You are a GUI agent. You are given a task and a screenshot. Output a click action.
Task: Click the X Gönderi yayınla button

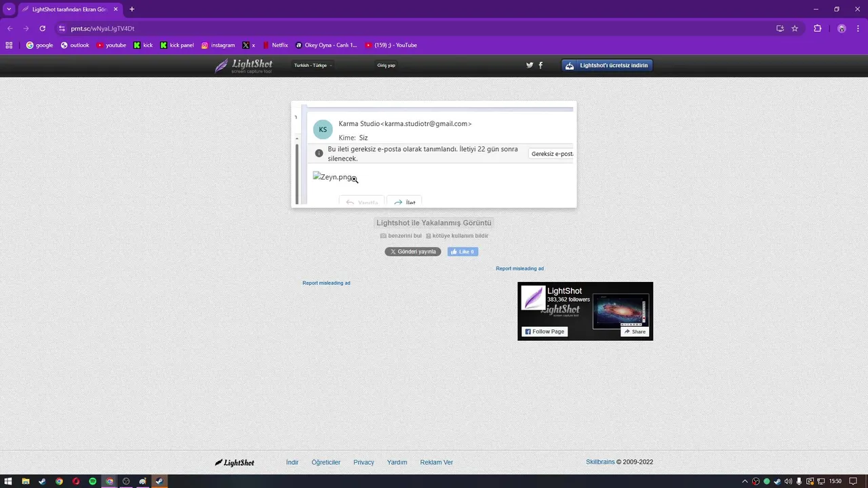point(413,251)
